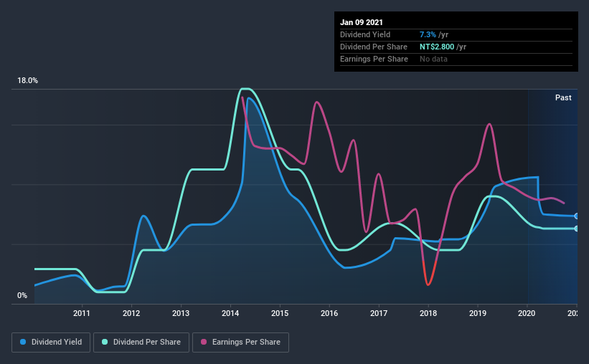
Task: Select the 2018 x-axis label
Action: pyautogui.click(x=428, y=313)
